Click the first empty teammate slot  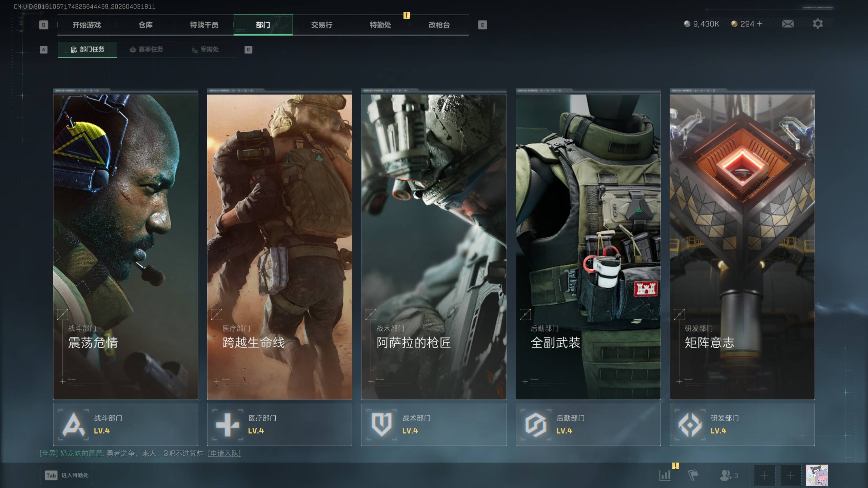pyautogui.click(x=764, y=475)
